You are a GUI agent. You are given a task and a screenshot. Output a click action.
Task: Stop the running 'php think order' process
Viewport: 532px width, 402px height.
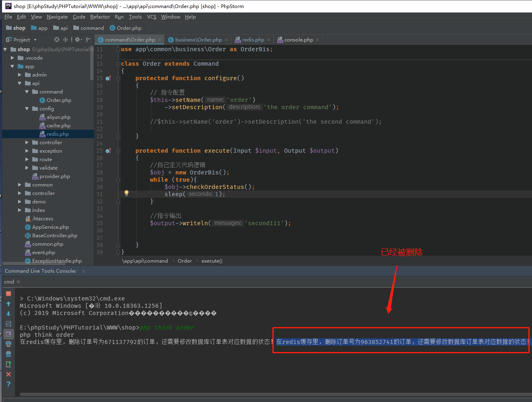click(x=8, y=294)
